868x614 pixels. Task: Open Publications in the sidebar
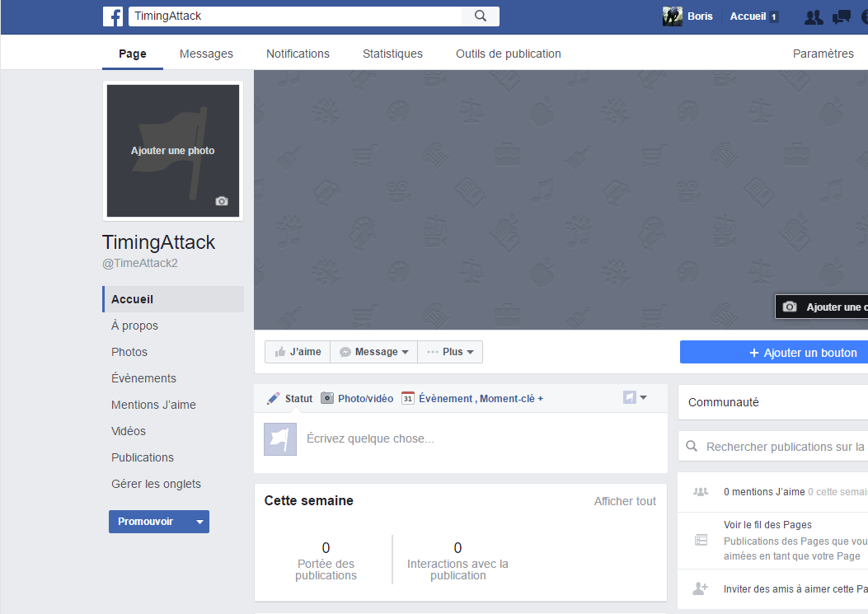click(143, 457)
